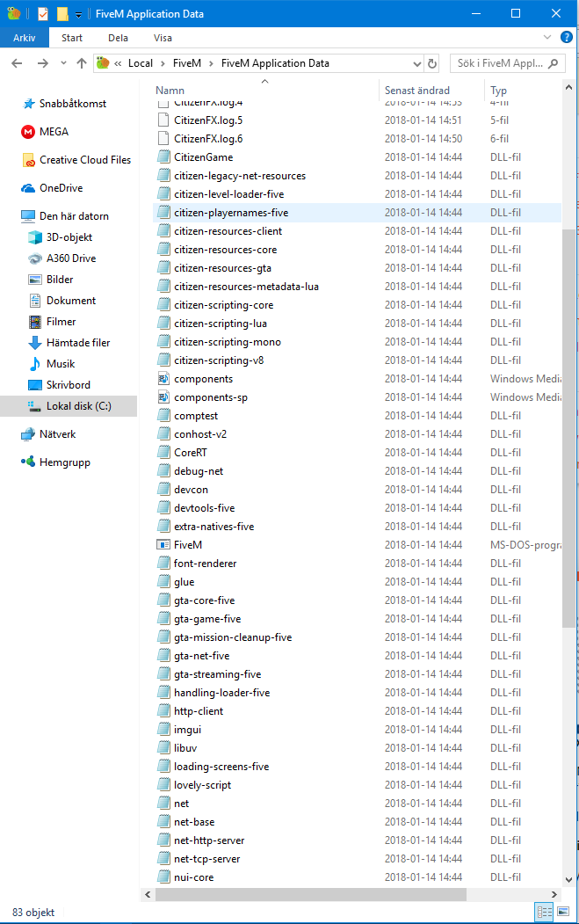
Task: Sort by the Namn column header
Action: click(x=170, y=91)
